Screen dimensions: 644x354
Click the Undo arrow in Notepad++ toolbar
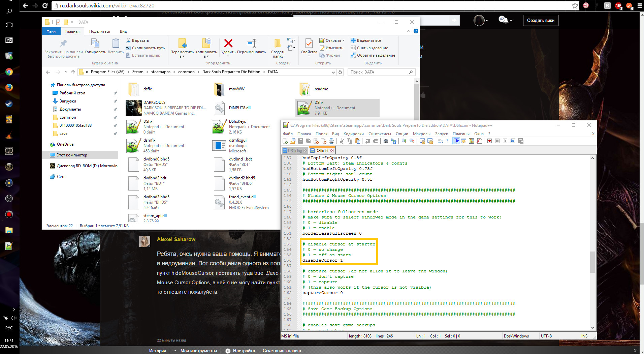coord(367,141)
